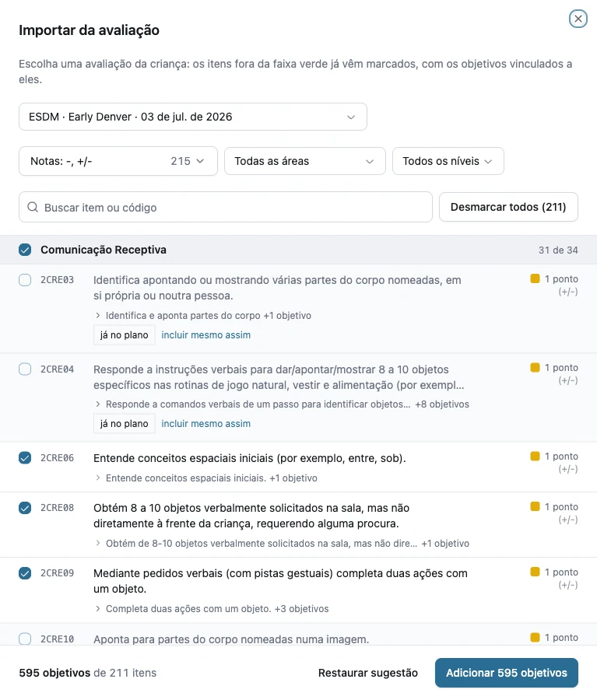Close the Importar da avaliação dialog

click(x=578, y=19)
